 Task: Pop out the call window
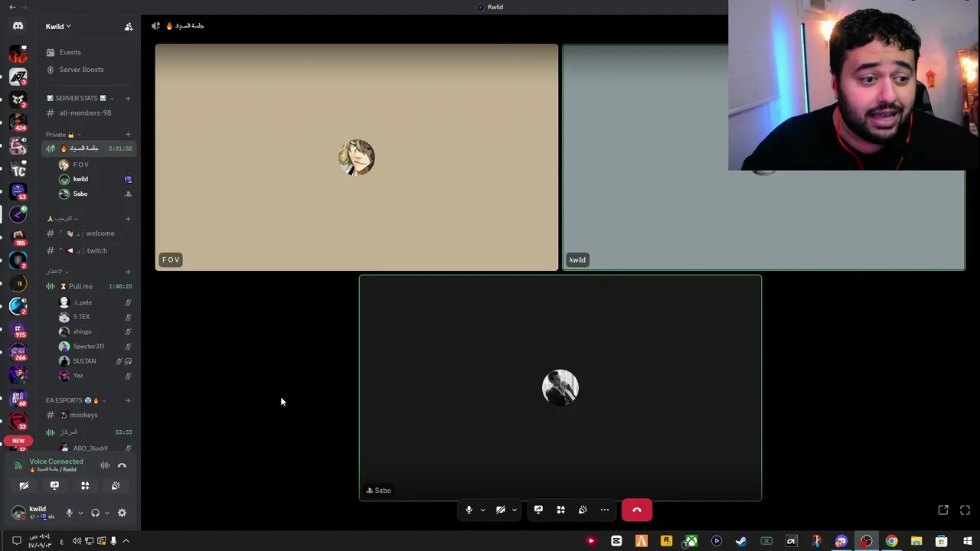[943, 510]
